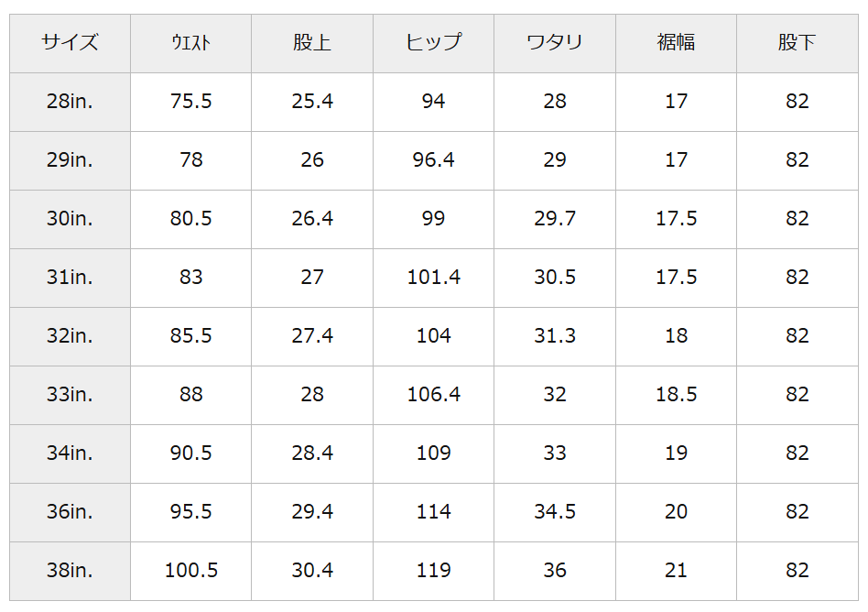Click the 31in. size row label

point(70,277)
